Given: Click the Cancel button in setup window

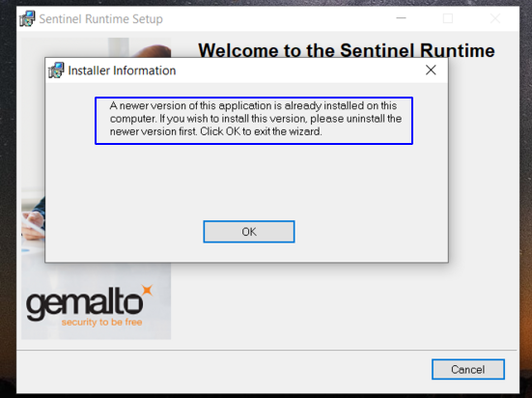Looking at the screenshot, I should pyautogui.click(x=468, y=369).
